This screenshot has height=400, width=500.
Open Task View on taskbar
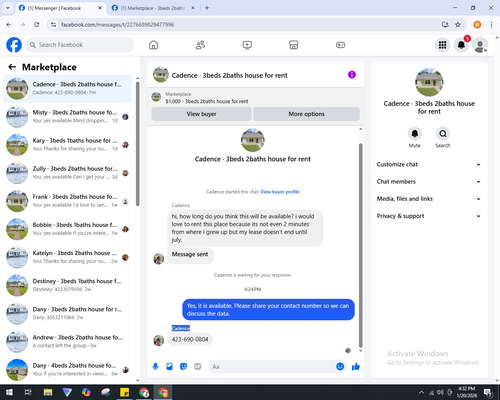point(28,392)
